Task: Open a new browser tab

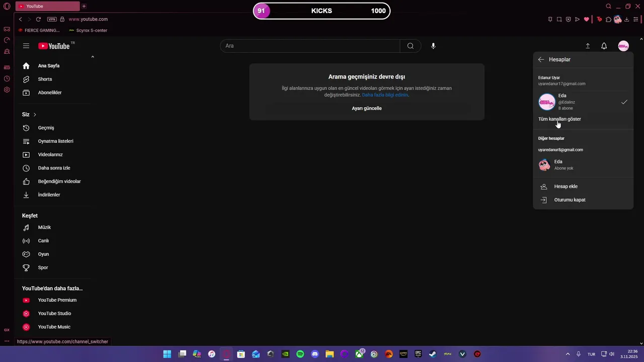Action: (x=84, y=7)
